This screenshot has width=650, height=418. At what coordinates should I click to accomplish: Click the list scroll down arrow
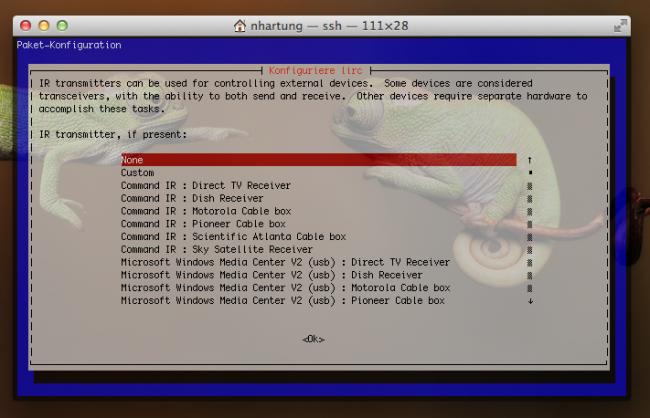coord(530,301)
